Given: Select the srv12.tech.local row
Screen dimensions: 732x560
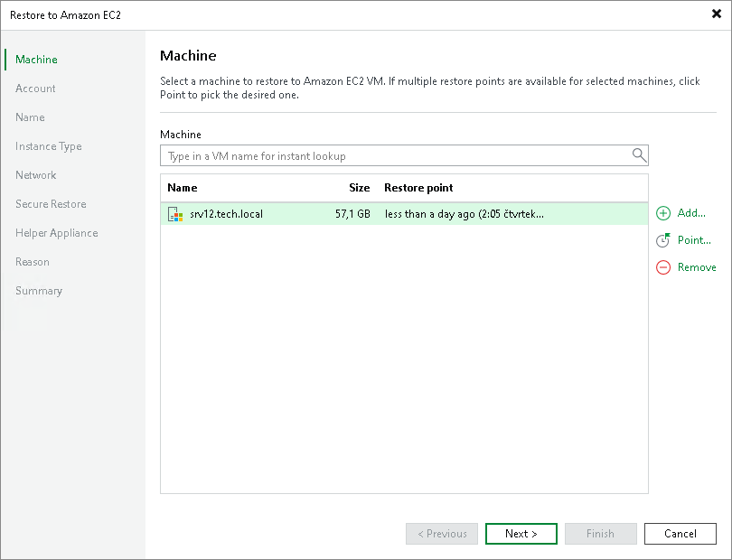Looking at the screenshot, I should click(271, 215).
